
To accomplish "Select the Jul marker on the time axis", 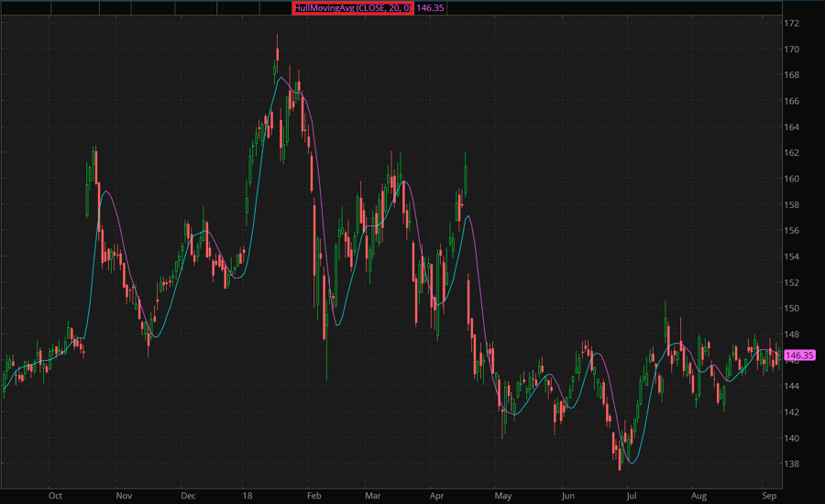I will [631, 496].
